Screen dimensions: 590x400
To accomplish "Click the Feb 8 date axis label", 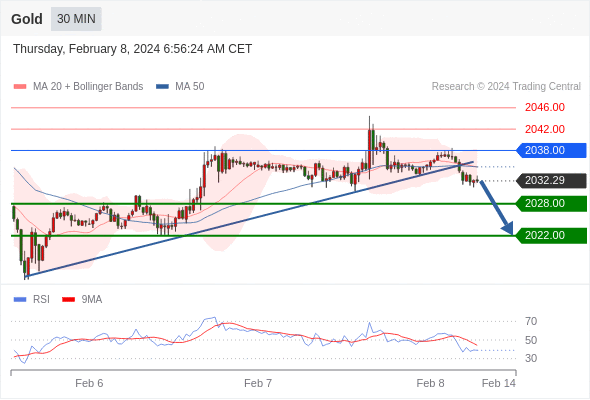I will tap(430, 383).
